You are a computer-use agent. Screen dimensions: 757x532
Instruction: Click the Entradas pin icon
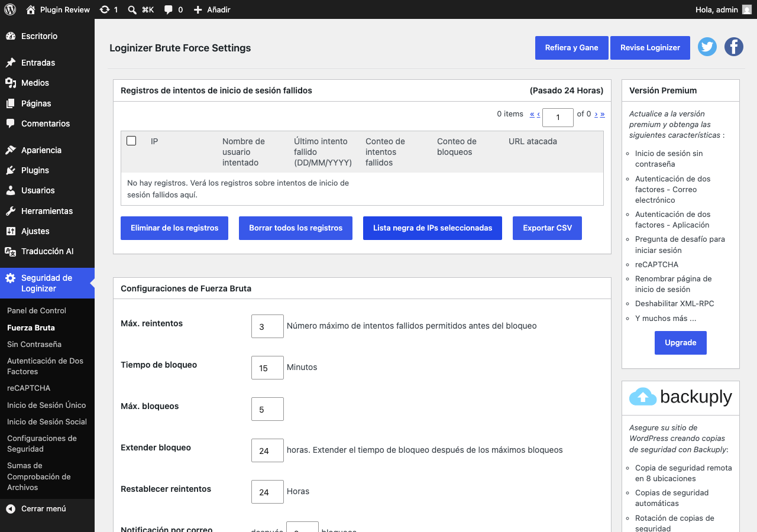tap(11, 63)
